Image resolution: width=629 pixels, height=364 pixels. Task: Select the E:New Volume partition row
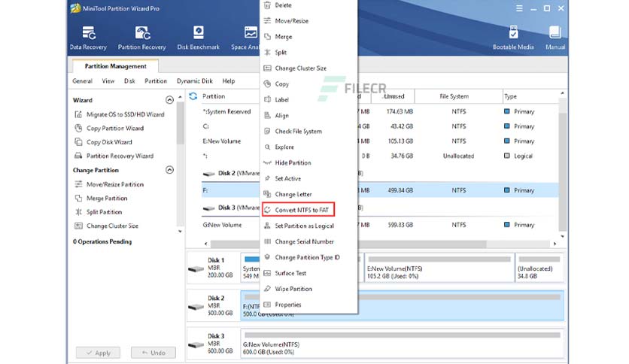379,141
